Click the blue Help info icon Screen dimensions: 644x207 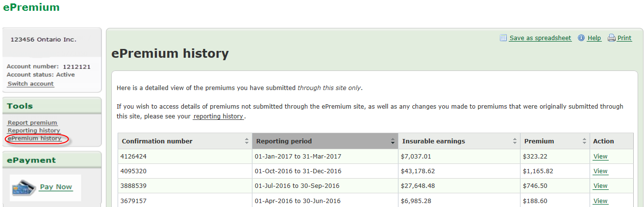pos(581,38)
